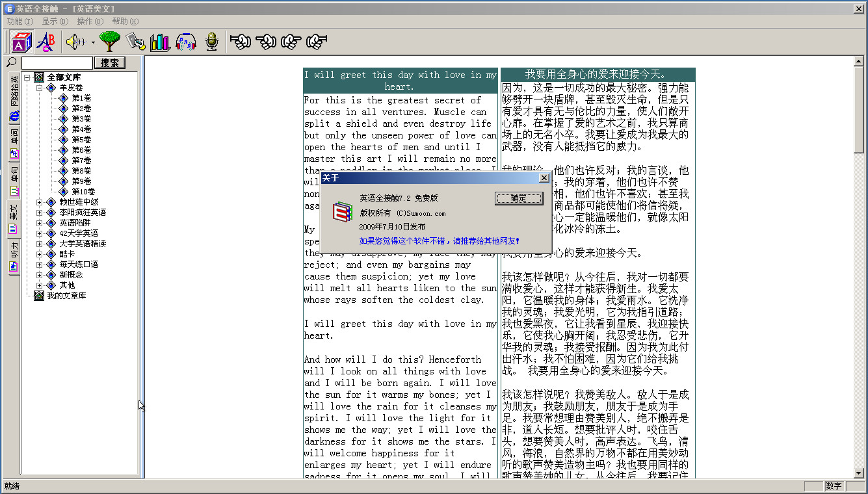
Task: Open the 帮助 menu
Action: (125, 21)
